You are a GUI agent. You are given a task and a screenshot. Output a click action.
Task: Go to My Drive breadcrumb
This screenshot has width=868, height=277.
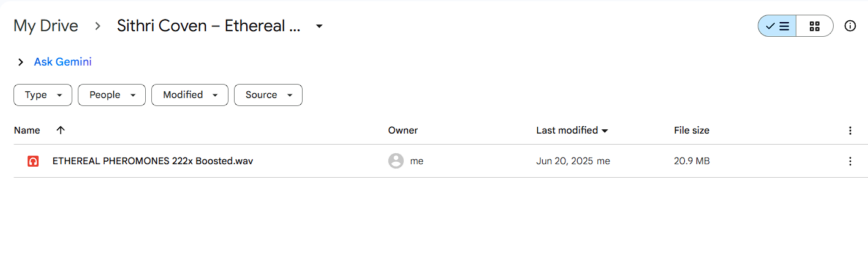coord(46,26)
